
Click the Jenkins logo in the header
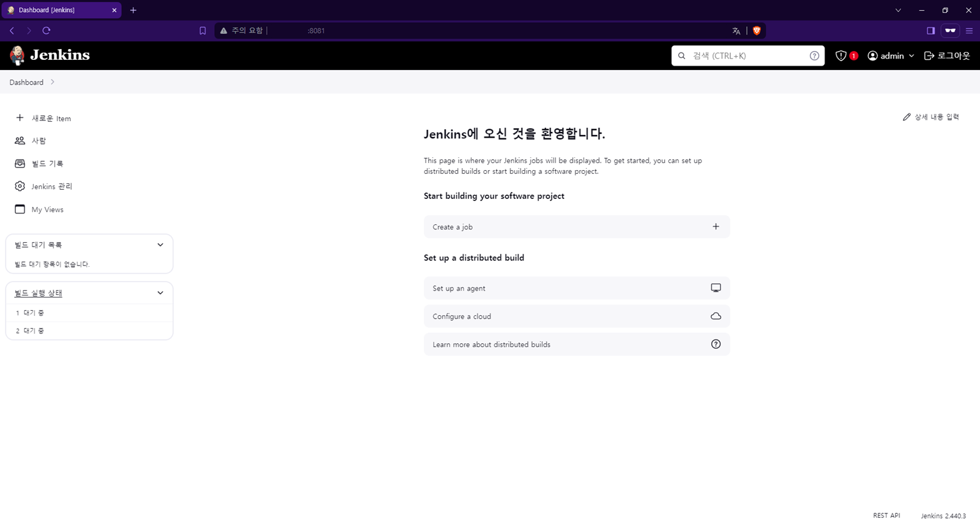coord(50,55)
